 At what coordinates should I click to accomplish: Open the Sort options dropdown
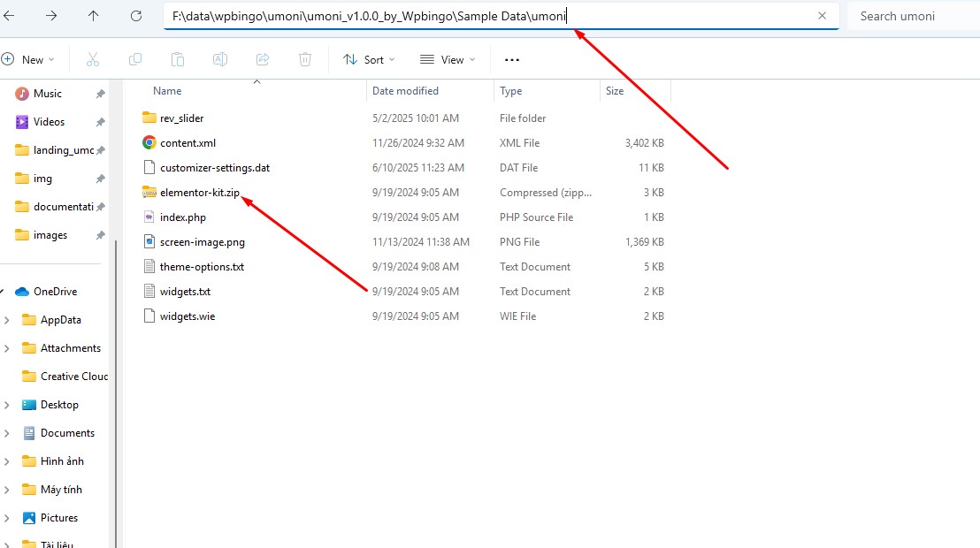point(370,59)
